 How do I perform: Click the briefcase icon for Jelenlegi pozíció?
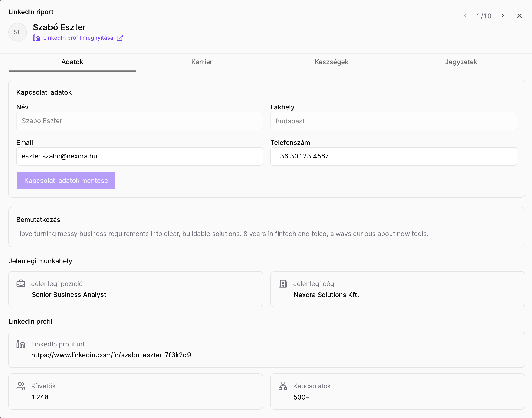pos(21,283)
